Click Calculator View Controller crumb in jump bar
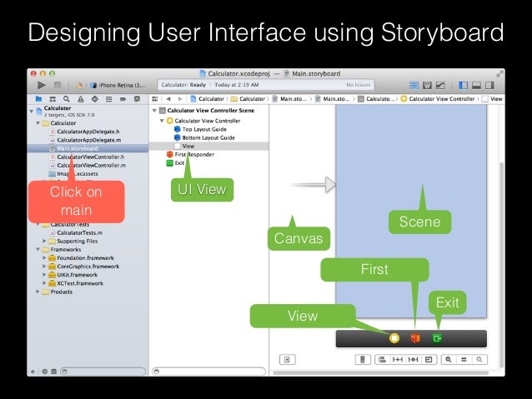532x399 pixels. [x=438, y=99]
